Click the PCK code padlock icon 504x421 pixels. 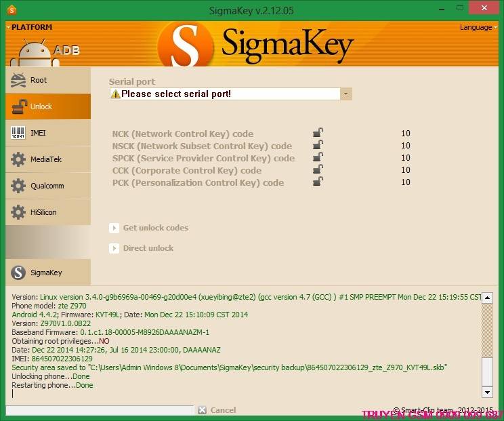(x=318, y=182)
